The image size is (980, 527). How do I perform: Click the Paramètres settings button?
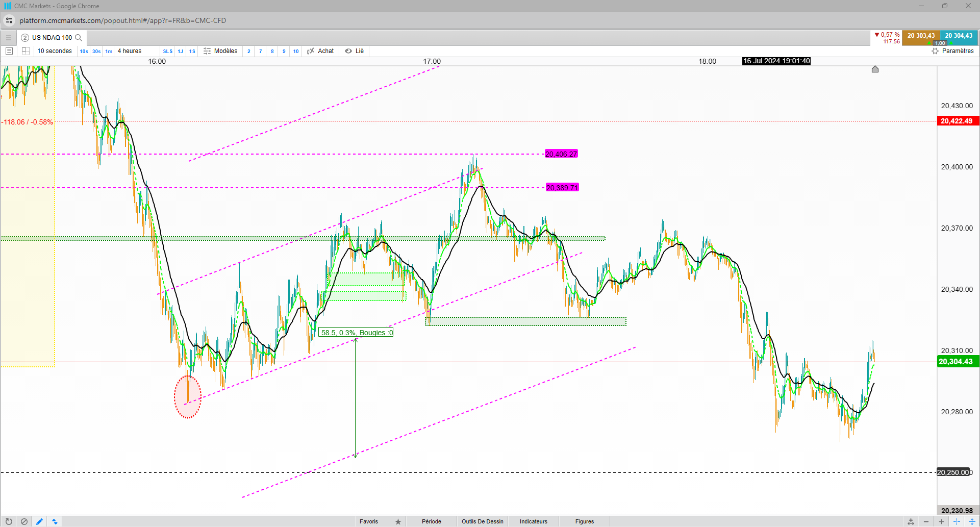coord(952,51)
